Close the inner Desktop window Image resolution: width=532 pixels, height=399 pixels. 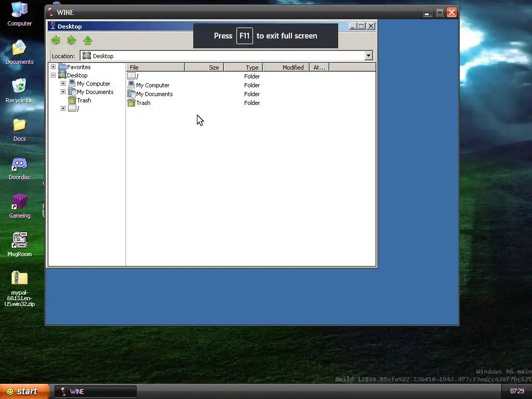point(371,26)
